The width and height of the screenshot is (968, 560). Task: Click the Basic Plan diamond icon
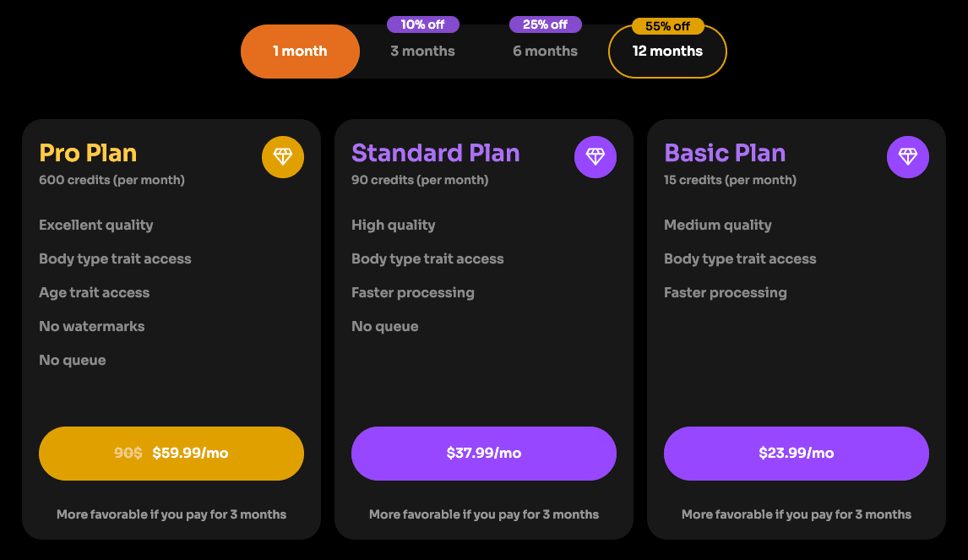pos(908,157)
